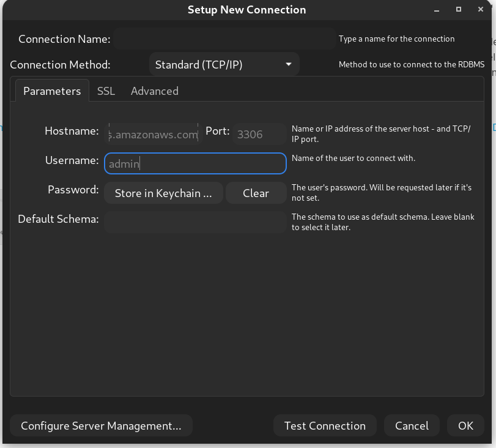Image resolution: width=496 pixels, height=448 pixels.
Task: Minimize the Setup New Connection window
Action: (437, 10)
